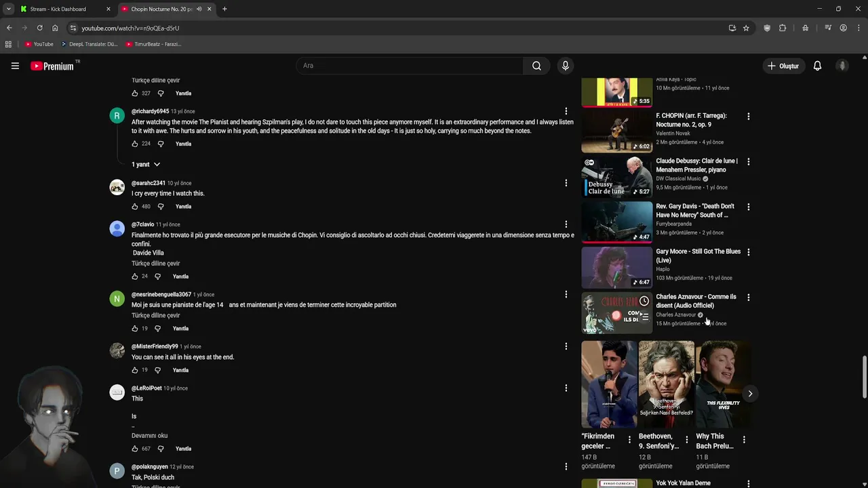Screen dimensions: 868x488
Task: Expand "Devamını oku" on @LeRoiPoet comment
Action: (149, 435)
